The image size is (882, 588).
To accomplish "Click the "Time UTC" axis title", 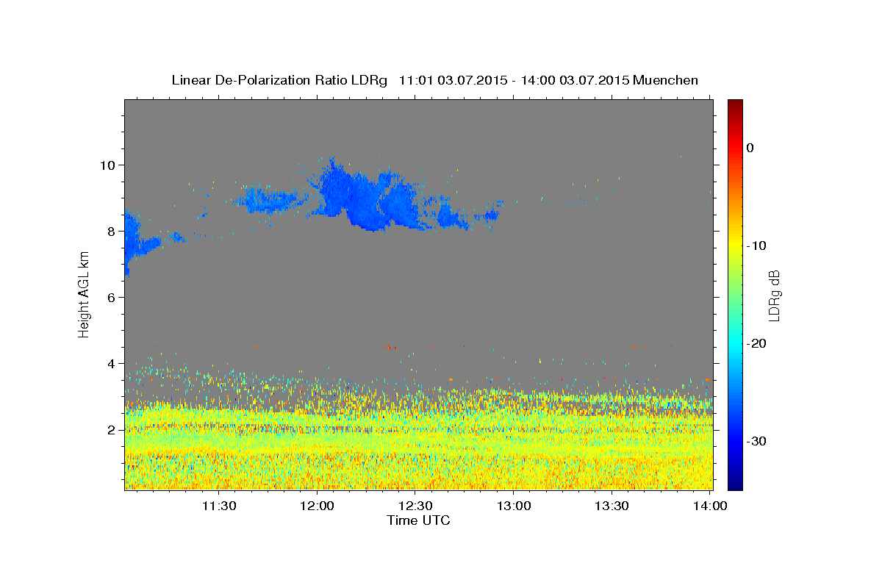I will [418, 520].
